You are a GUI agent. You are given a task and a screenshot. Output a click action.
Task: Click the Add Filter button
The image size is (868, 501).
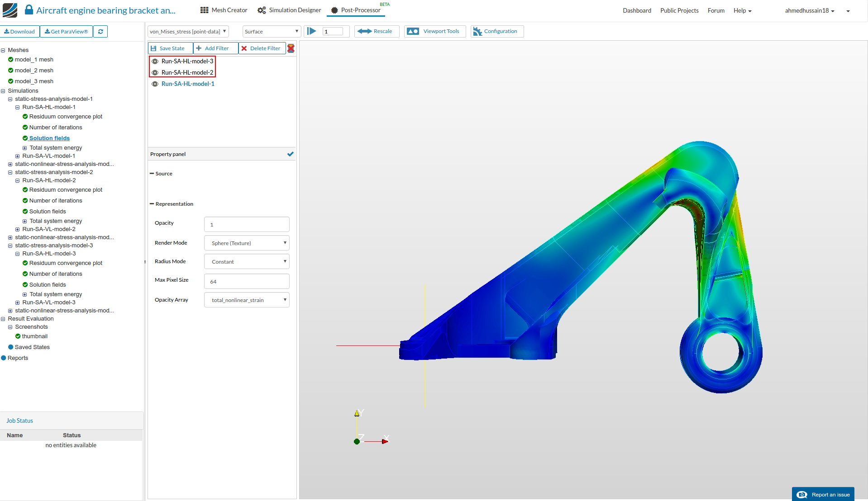215,48
